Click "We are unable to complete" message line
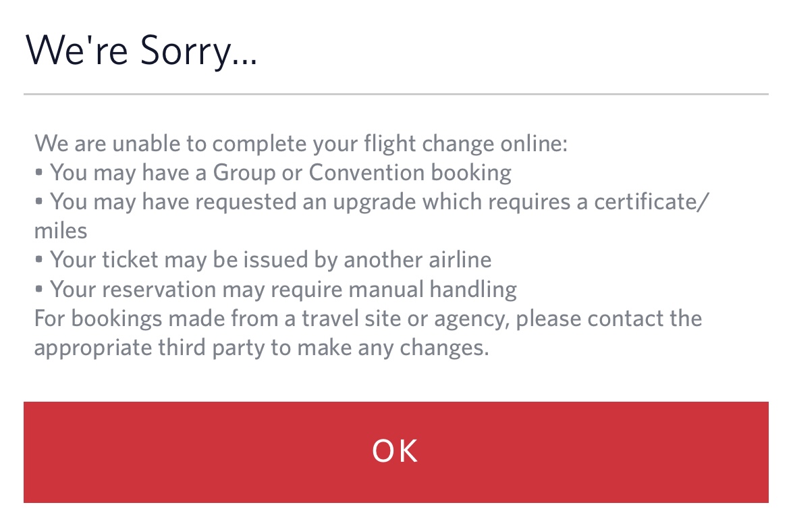791x532 pixels. (301, 144)
